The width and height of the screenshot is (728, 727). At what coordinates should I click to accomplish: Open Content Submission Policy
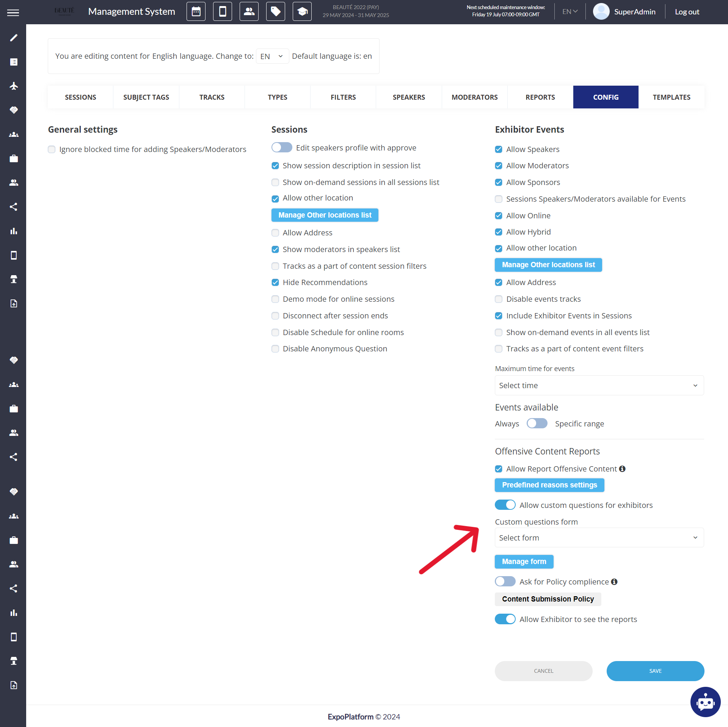[548, 599]
